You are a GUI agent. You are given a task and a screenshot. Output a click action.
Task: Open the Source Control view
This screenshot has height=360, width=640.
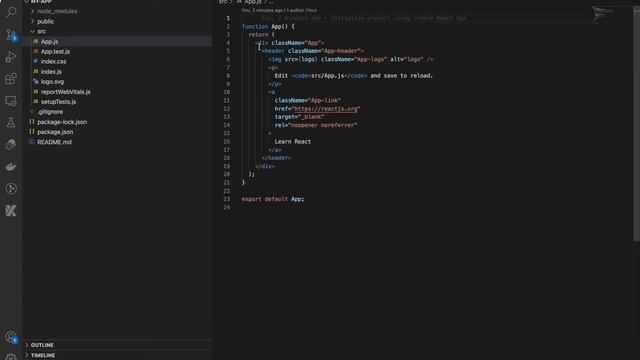click(x=11, y=35)
